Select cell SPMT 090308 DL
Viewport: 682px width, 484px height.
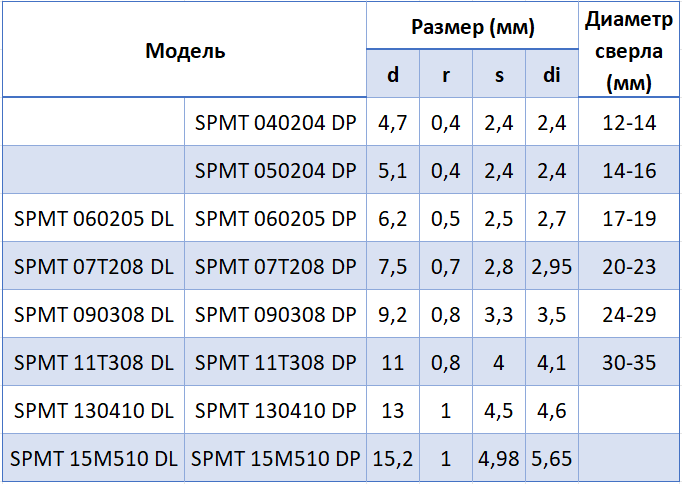coord(94,314)
